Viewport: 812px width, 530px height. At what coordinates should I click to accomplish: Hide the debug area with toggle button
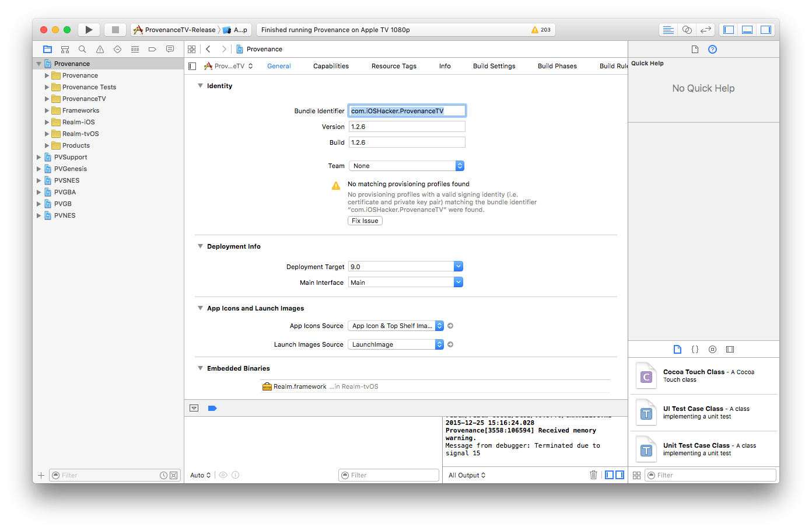pos(194,408)
